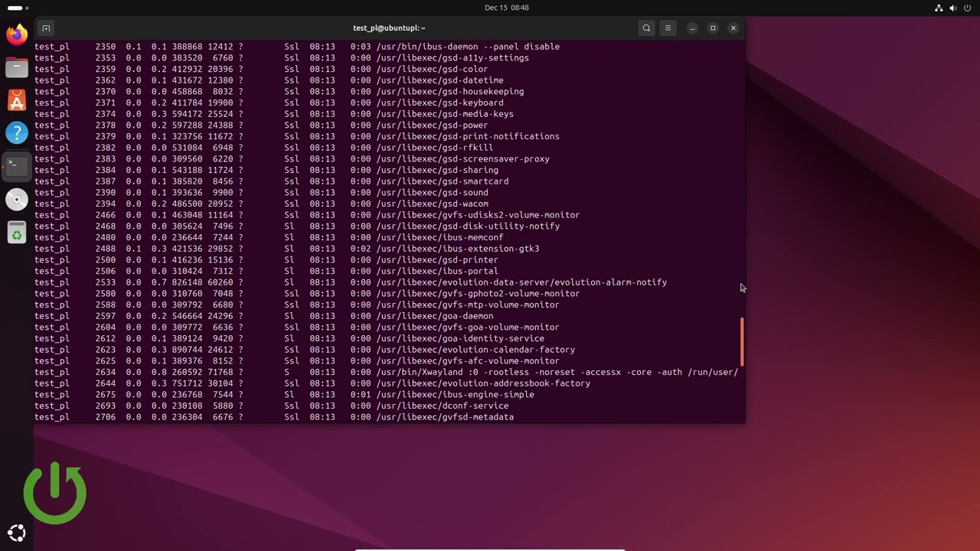This screenshot has height=551, width=980.
Task: Select text /usr/libexec/gsd-print-notifications
Action: click(468, 136)
